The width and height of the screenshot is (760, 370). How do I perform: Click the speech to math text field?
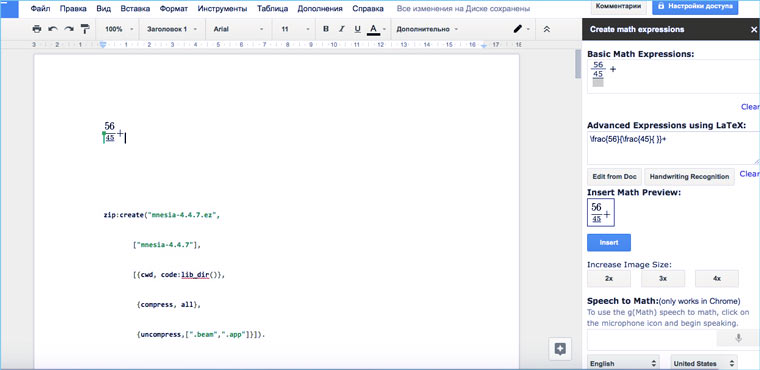[x=651, y=340]
